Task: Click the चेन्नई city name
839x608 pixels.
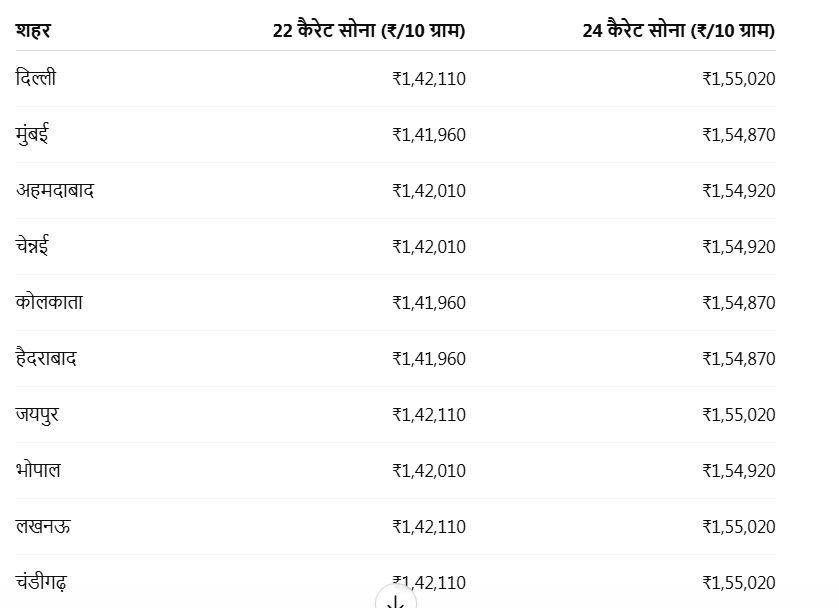Action: pyautogui.click(x=32, y=246)
